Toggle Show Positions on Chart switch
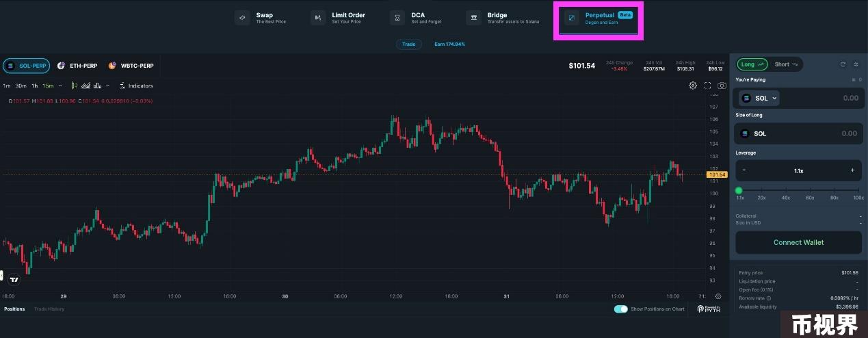Viewport: 868px width, 338px height. (621, 309)
